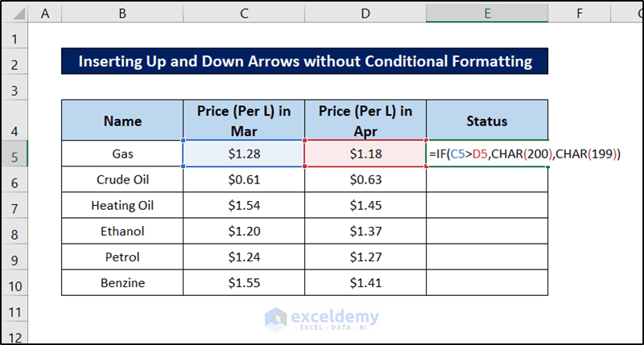Select the Benzine cell
This screenshot has height=345, width=644.
tap(122, 283)
